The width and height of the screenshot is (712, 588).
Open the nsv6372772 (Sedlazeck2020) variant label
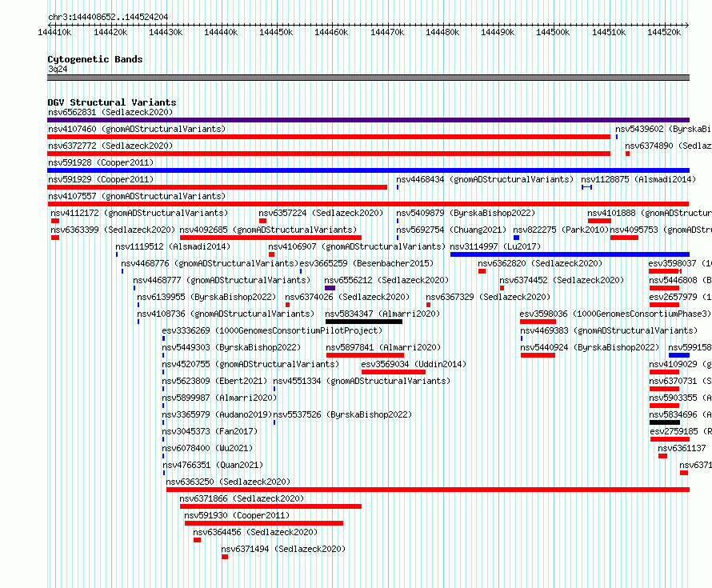tap(110, 146)
